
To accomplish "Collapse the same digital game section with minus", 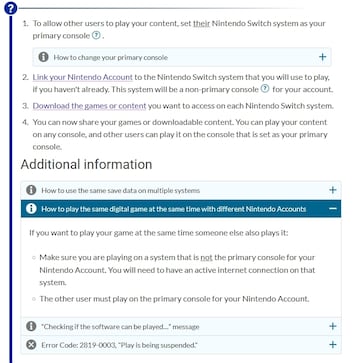I will pos(333,209).
